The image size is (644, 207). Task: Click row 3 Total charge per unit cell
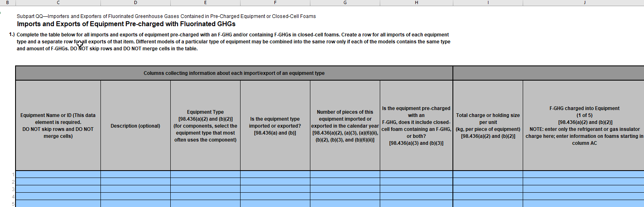pos(488,189)
